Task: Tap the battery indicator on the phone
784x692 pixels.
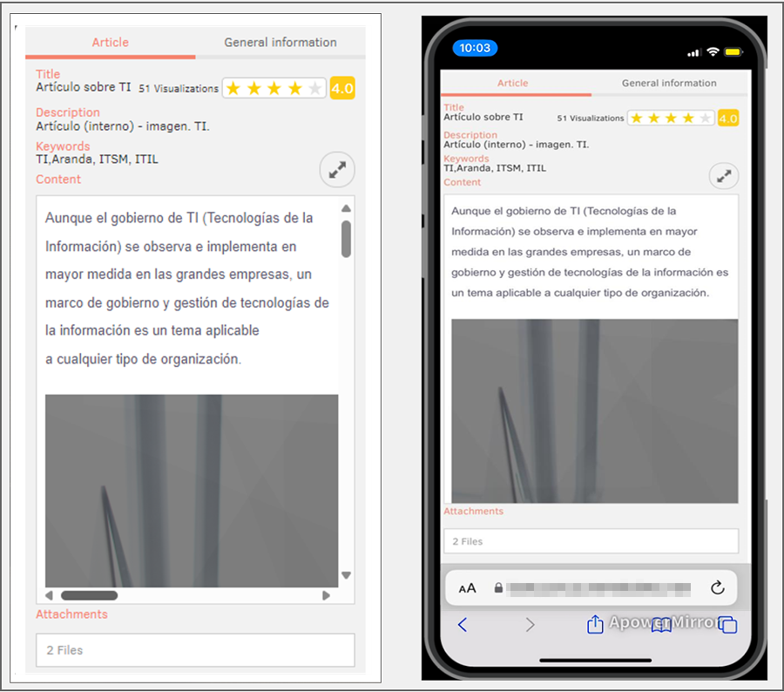Action: (x=733, y=51)
